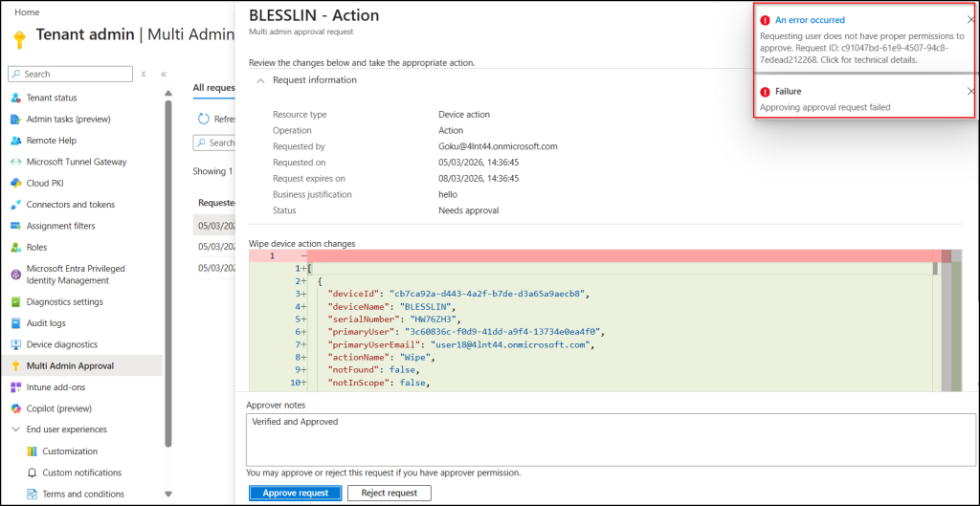Viewport: 980px width, 506px height.
Task: Open Terms and conditions under End user experiences
Action: (x=85, y=494)
